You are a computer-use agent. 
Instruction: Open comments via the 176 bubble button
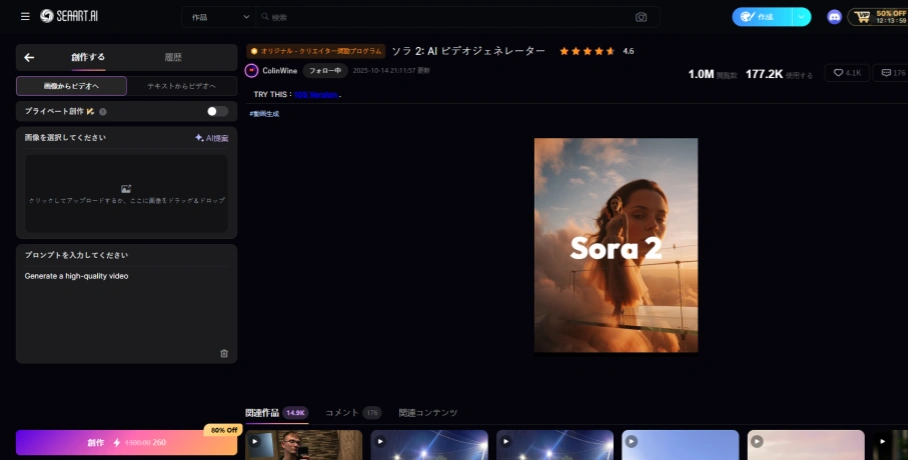892,73
